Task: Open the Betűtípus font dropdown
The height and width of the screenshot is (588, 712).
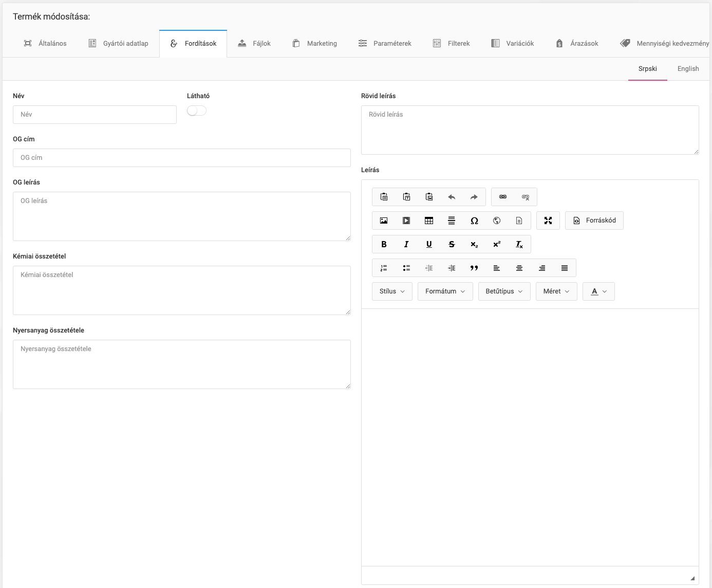Action: click(x=504, y=291)
